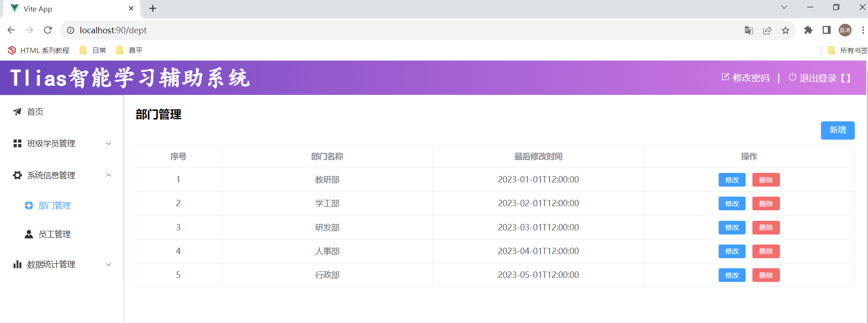Click 修改 for the 教研部 row

point(731,180)
